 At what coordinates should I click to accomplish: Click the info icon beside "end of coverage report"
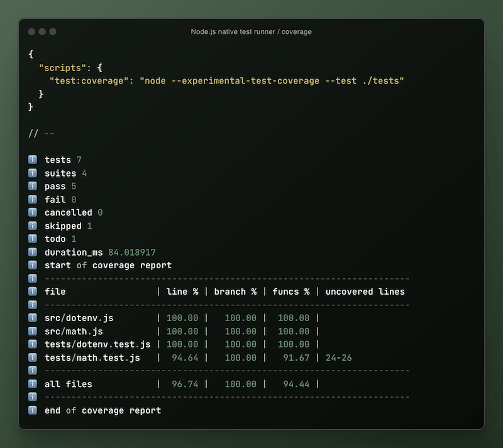[33, 410]
